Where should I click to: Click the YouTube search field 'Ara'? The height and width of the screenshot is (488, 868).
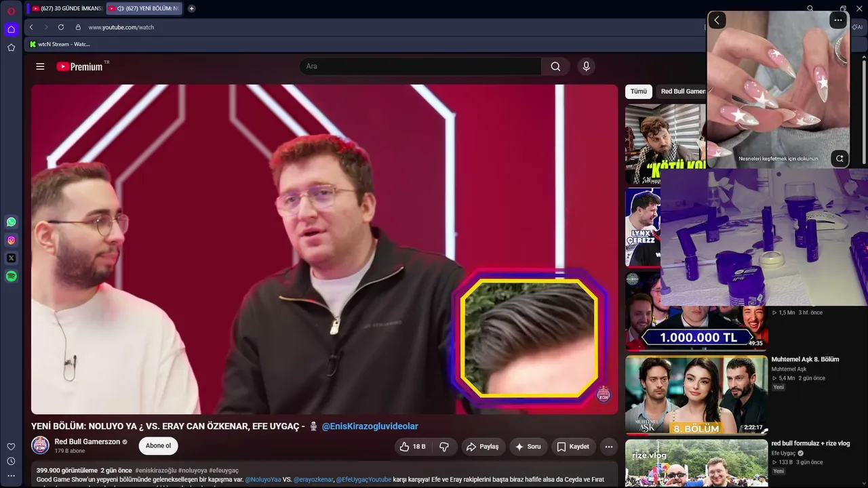click(x=420, y=66)
